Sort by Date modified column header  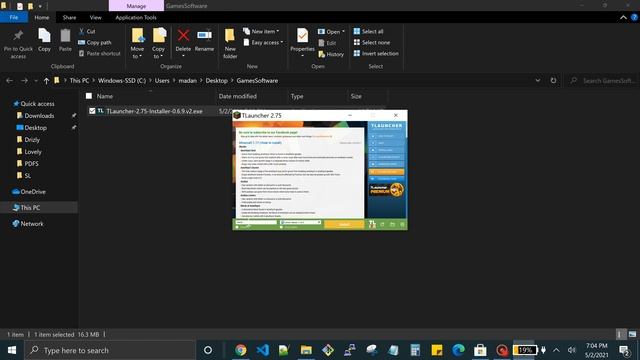[238, 96]
